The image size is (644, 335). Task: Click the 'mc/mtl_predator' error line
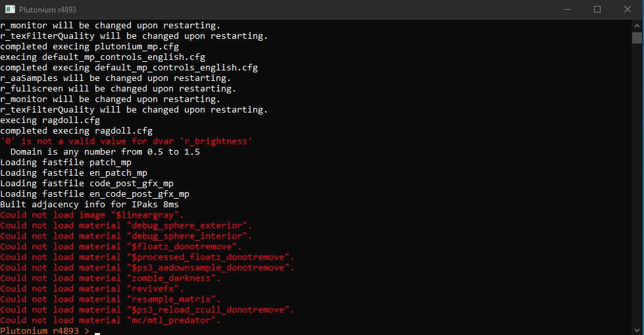pos(110,321)
